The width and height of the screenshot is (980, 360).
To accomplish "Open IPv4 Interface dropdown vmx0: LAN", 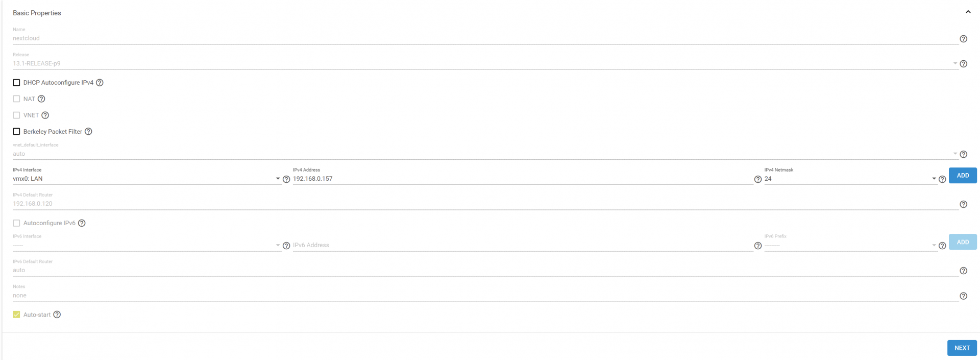I will coord(147,179).
